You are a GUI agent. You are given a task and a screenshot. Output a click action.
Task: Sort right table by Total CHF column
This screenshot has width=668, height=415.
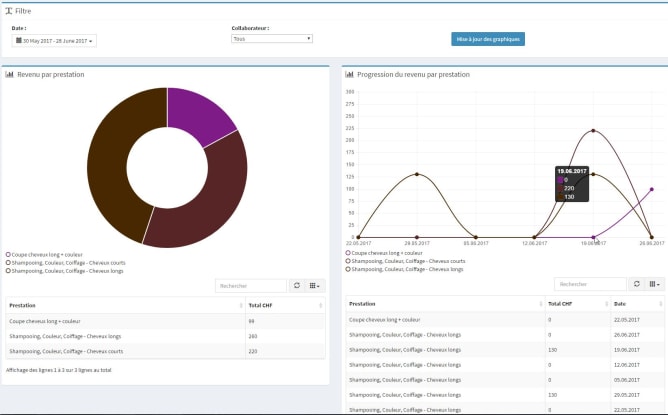coord(578,304)
